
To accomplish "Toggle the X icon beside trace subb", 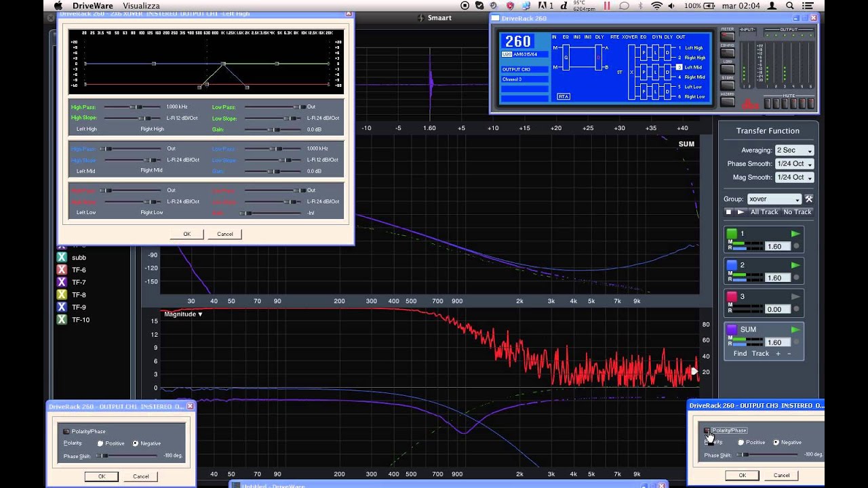I will point(62,258).
